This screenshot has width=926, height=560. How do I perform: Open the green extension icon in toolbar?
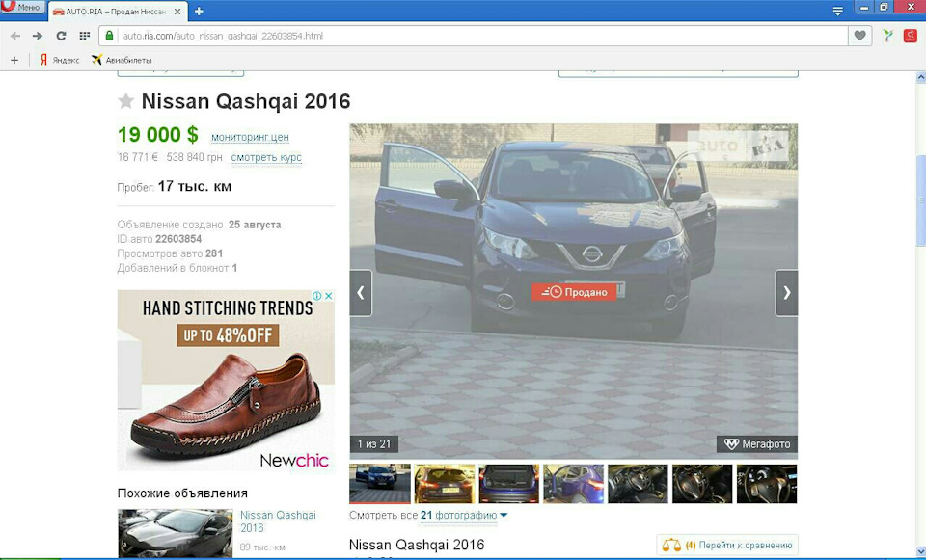pyautogui.click(x=887, y=36)
